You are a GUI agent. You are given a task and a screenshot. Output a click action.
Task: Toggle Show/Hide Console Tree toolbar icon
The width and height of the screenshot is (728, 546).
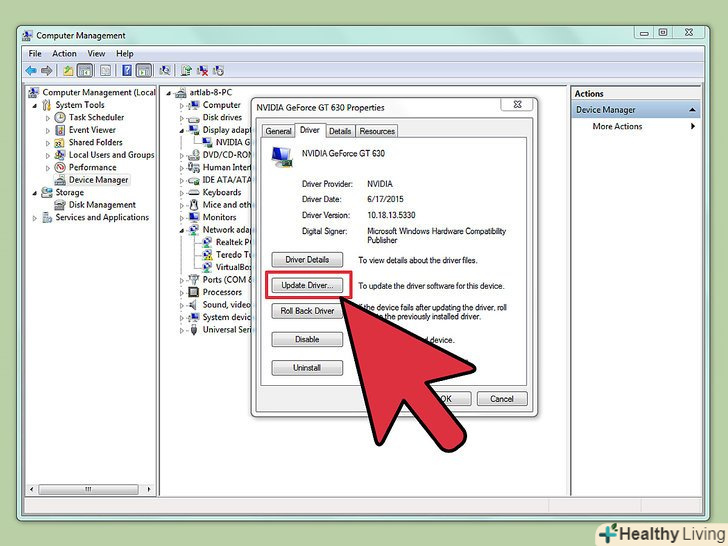point(84,71)
